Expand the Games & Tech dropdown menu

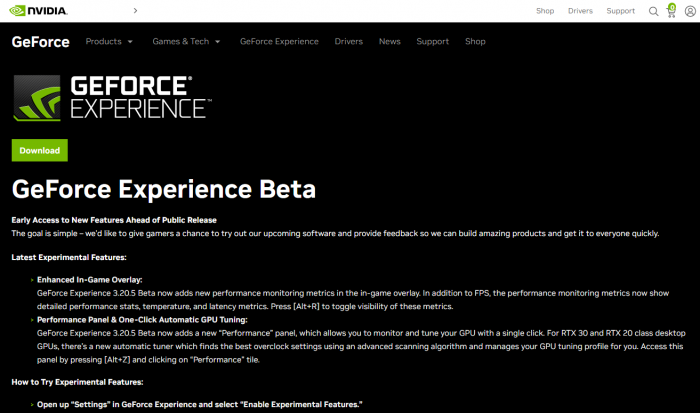(x=187, y=42)
